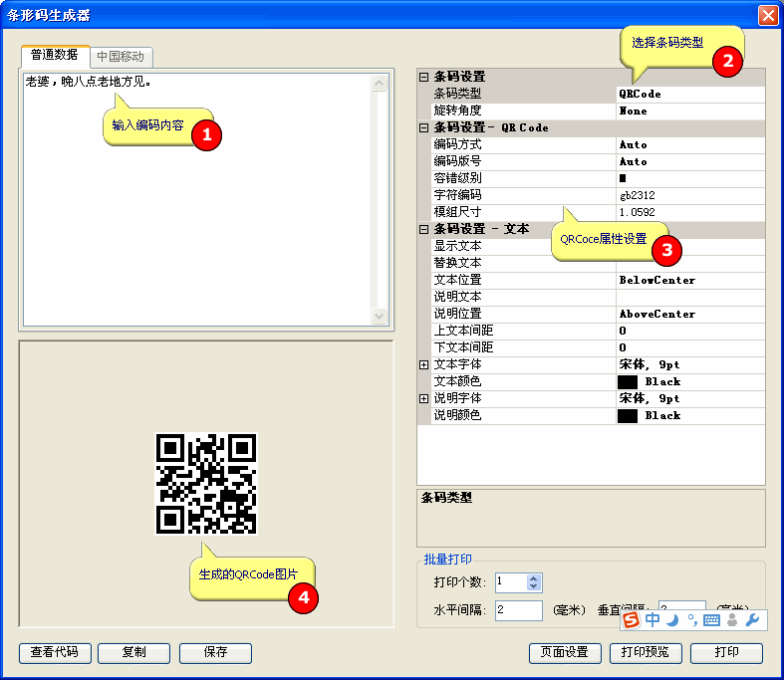Click the 查看代码 button
The image size is (784, 680).
pyautogui.click(x=55, y=653)
